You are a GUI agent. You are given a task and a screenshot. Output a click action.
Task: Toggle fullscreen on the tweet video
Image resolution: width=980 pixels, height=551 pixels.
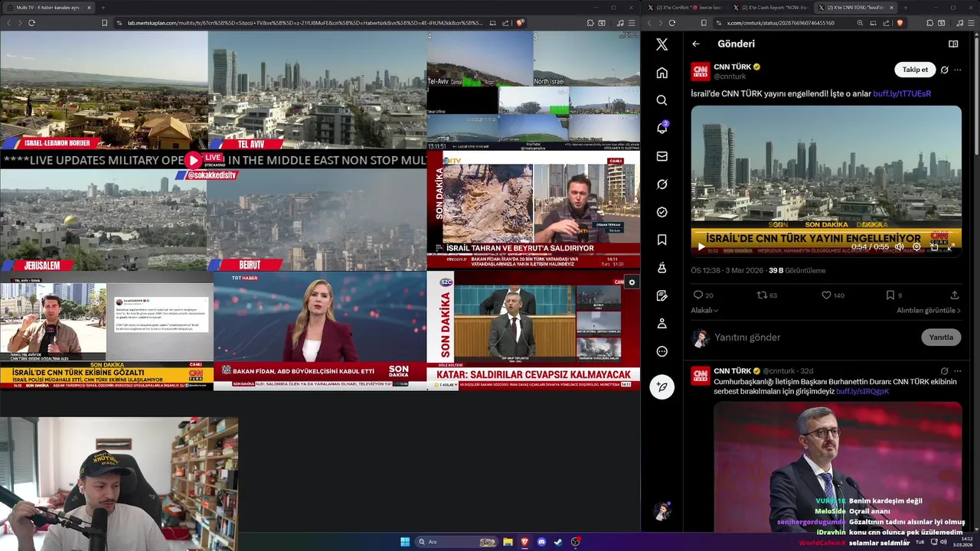(x=951, y=246)
